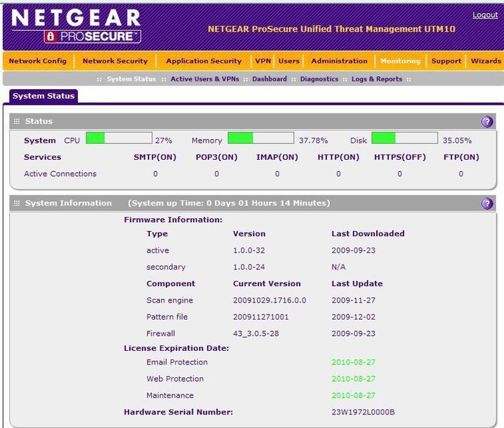
Task: Open the Application Security menu
Action: 203,61
